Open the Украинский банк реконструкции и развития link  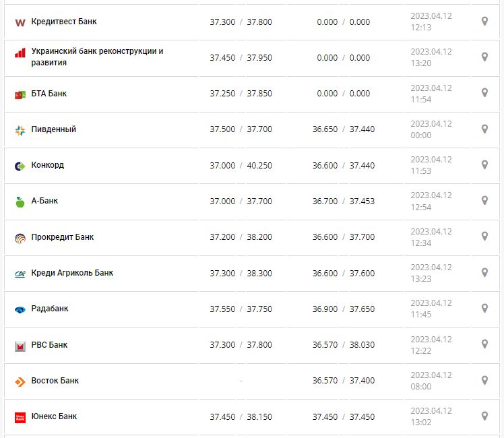(97, 57)
